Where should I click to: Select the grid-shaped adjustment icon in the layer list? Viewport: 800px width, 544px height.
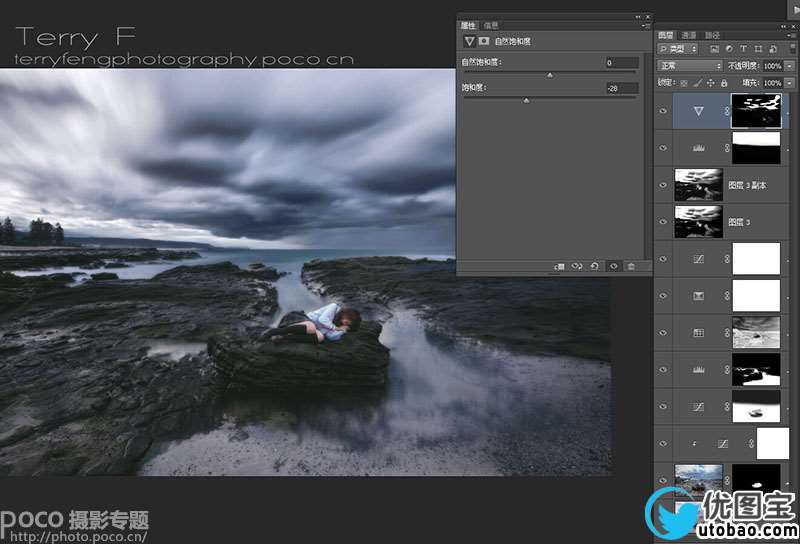click(698, 333)
